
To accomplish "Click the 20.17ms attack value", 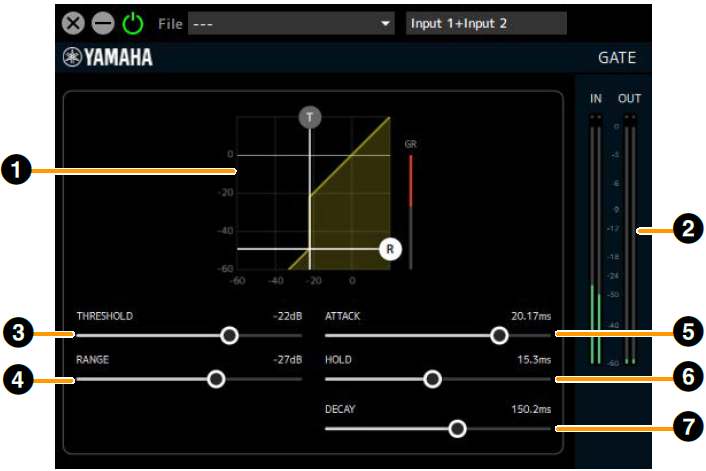I will tap(530, 316).
